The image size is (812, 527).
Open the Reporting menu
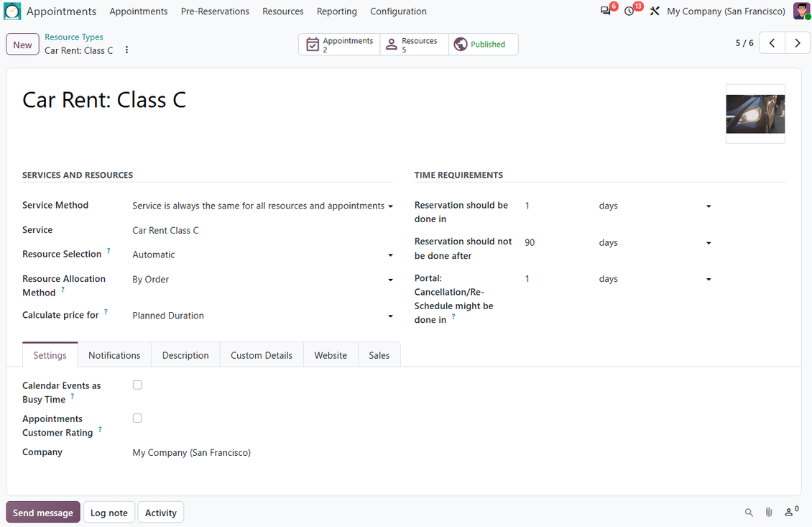(x=337, y=12)
